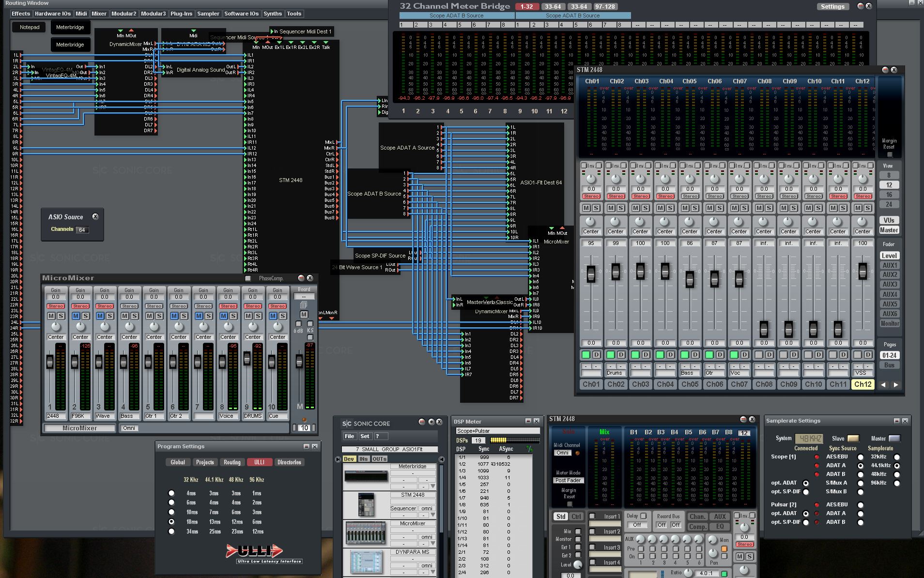Viewport: 924px width, 578px height.
Task: Click the Ratio knob in STM 2448 compressor section
Action: tap(688, 573)
